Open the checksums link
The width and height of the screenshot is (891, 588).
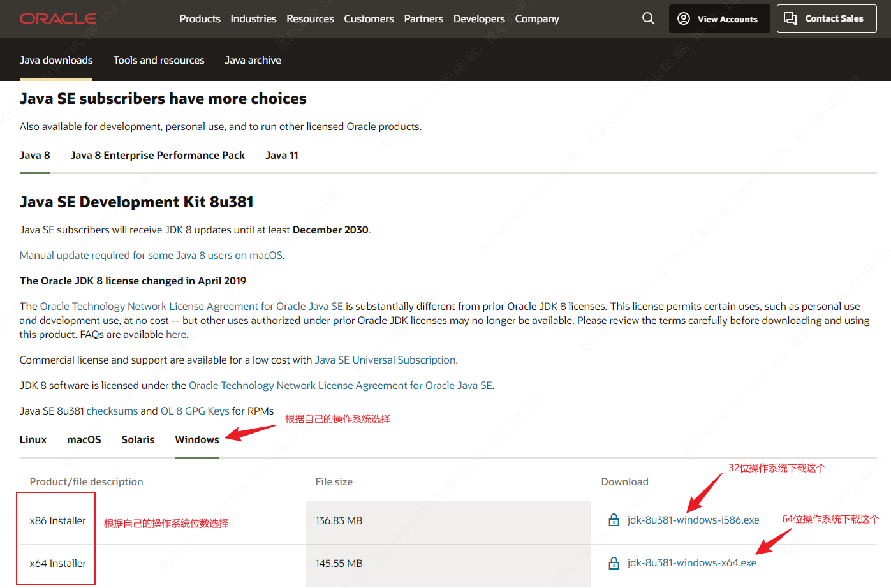[x=112, y=411]
